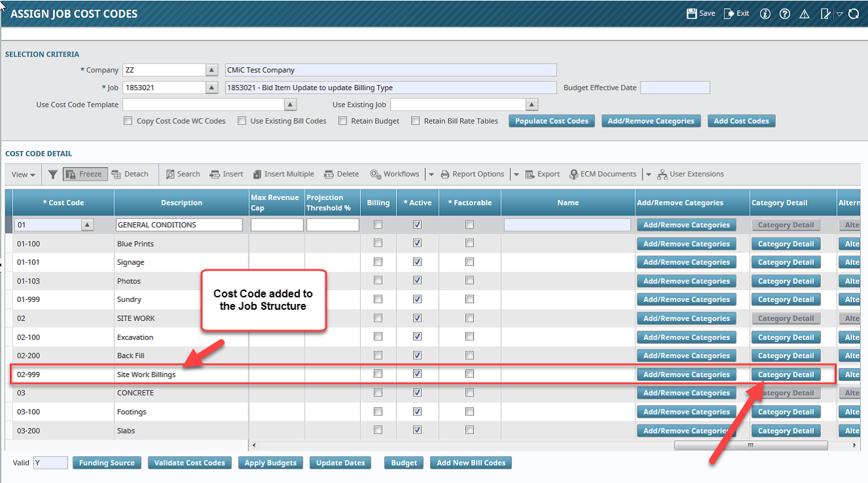Click Category Detail for Site Work Billings
The width and height of the screenshot is (868, 483).
(x=786, y=374)
